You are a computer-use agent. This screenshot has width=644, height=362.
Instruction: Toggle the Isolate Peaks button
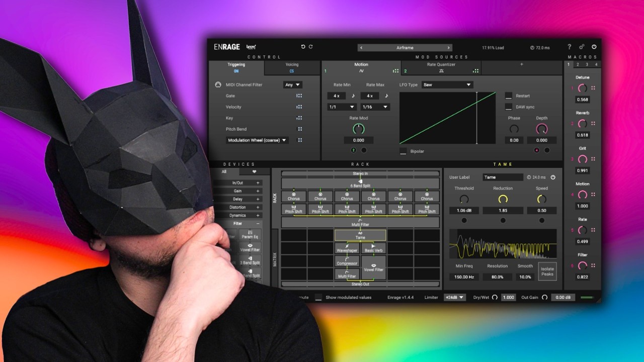547,271
